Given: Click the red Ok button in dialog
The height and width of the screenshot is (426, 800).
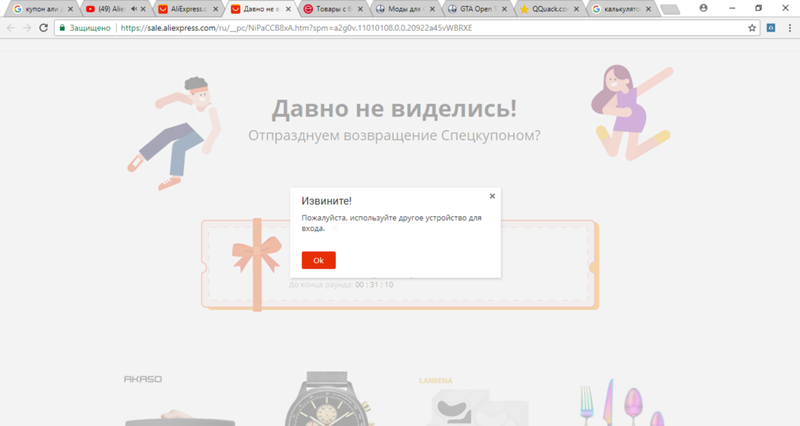Looking at the screenshot, I should (x=318, y=260).
